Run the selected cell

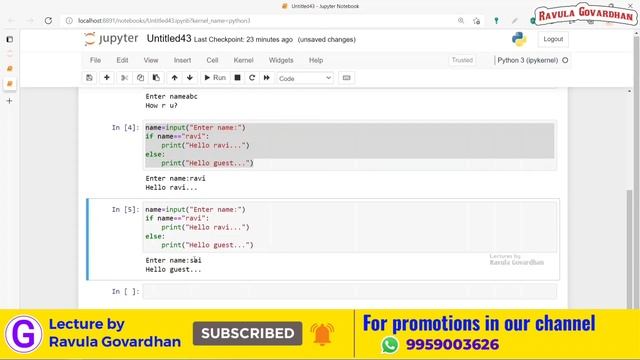(215, 78)
